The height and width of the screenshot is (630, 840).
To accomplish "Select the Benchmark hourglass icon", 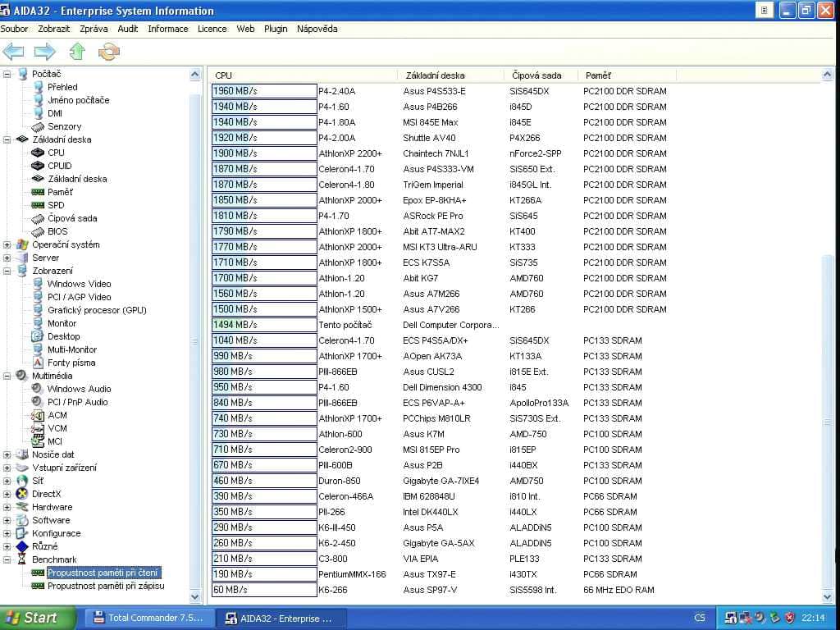I will click(22, 559).
